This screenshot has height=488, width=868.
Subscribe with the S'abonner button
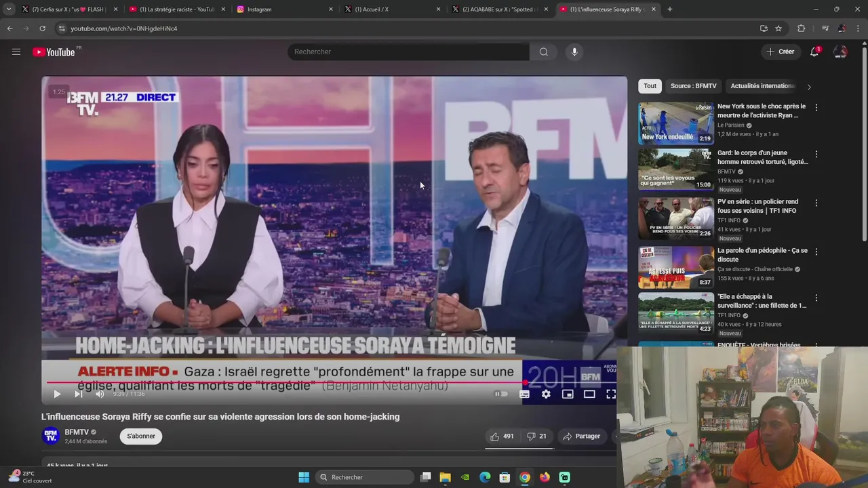[141, 436]
